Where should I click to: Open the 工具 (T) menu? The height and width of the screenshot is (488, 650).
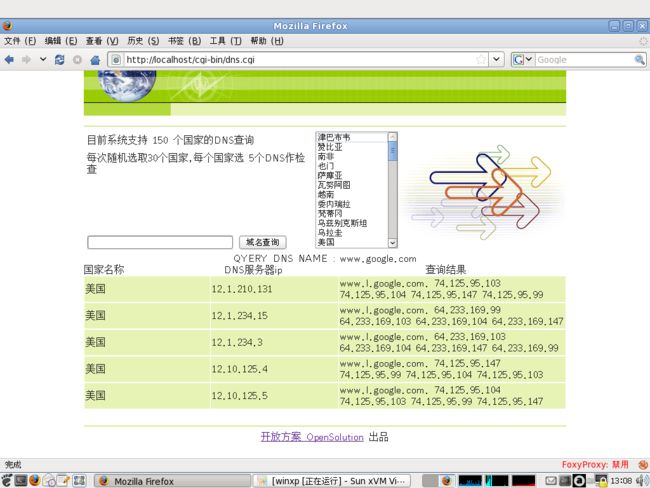coord(226,41)
